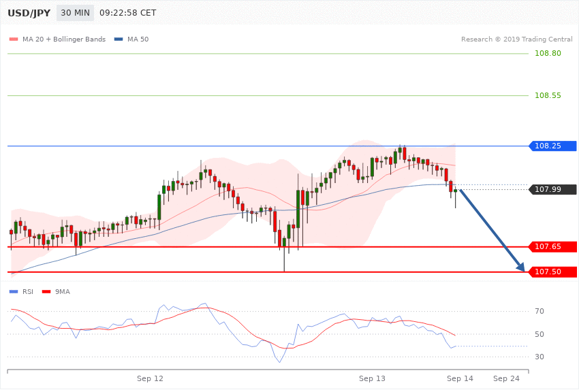Click the 108.55 resistance level label
Image resolution: width=579 pixels, height=392 pixels.
point(548,95)
